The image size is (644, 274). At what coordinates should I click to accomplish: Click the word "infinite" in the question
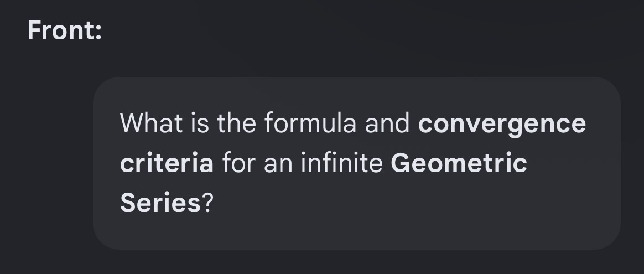tap(342, 163)
